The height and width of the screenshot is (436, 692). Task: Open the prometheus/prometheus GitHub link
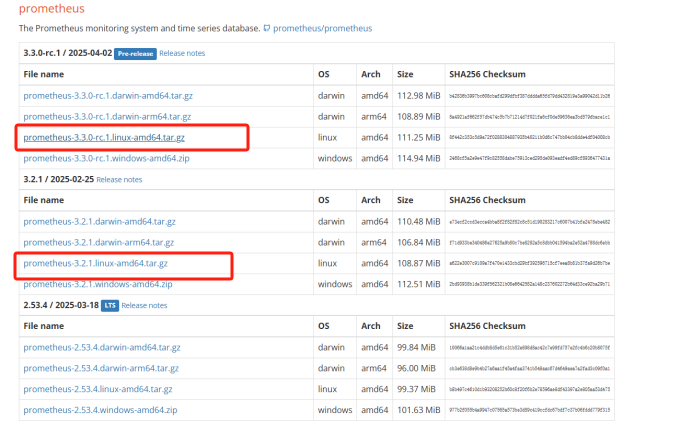click(x=322, y=28)
